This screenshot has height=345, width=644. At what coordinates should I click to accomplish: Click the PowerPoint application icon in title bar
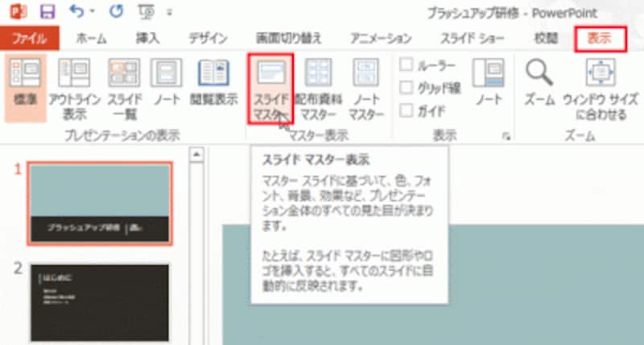pos(18,11)
